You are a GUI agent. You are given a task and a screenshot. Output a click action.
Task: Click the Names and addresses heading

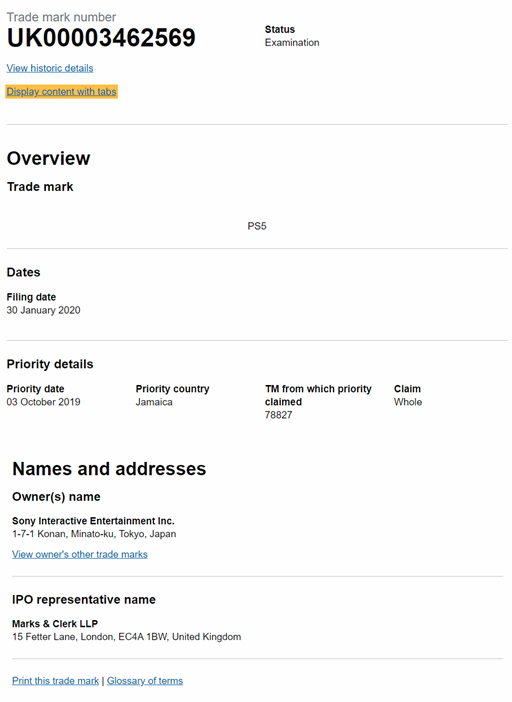pyautogui.click(x=109, y=469)
